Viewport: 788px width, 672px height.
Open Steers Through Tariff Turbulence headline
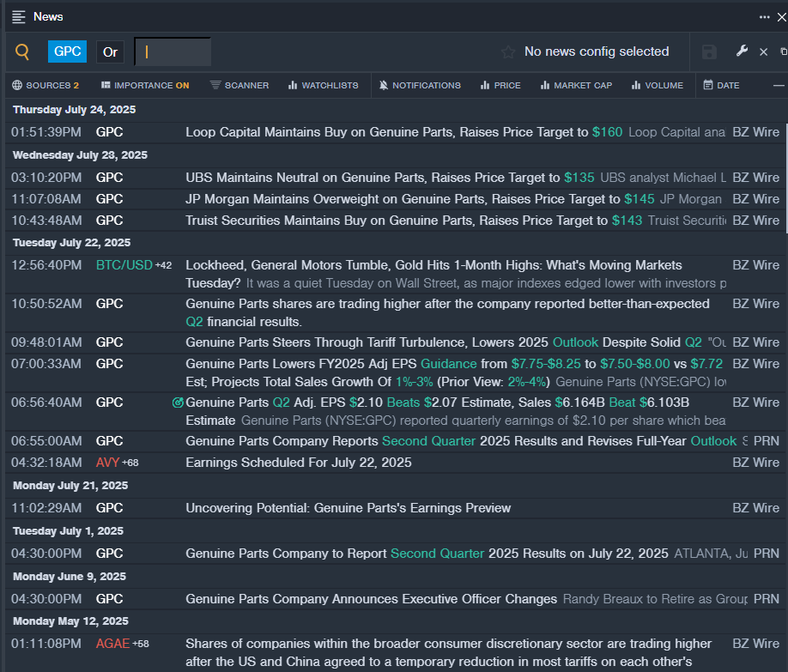click(x=443, y=342)
